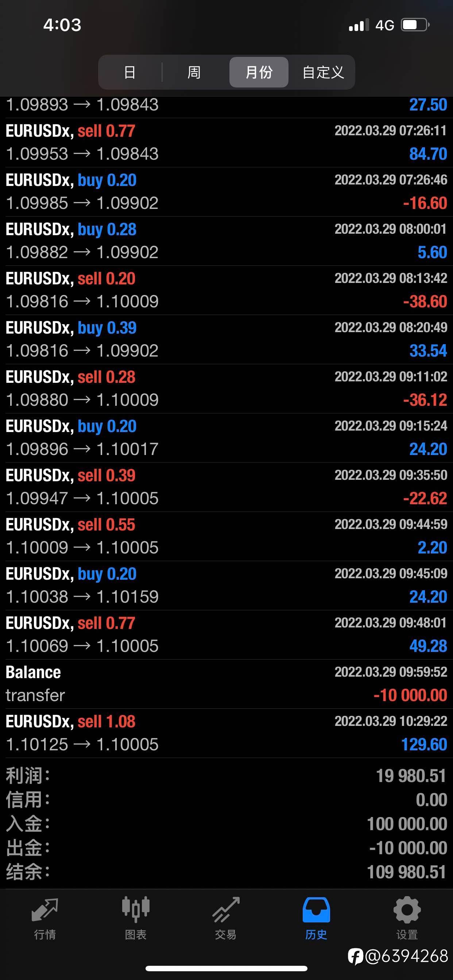Tap the 结余 balance summary 109 980.51
Image resolution: width=453 pixels, height=980 pixels.
(226, 872)
